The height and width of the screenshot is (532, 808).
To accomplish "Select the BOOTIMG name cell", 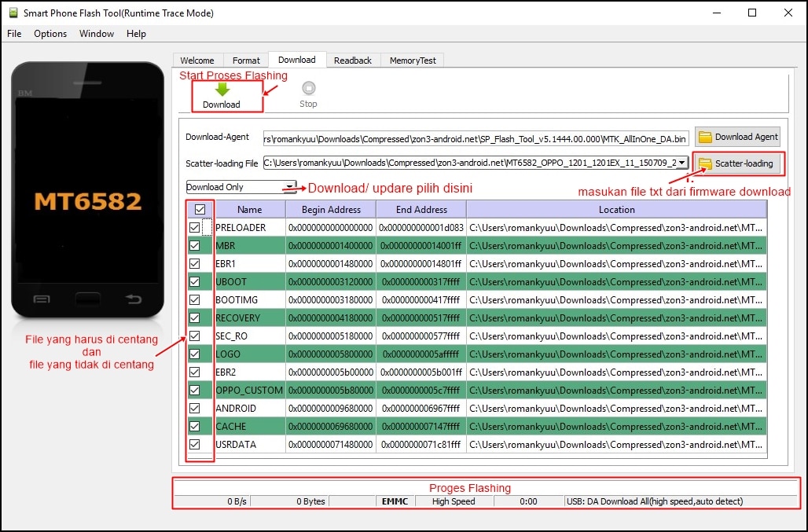I will click(x=250, y=299).
